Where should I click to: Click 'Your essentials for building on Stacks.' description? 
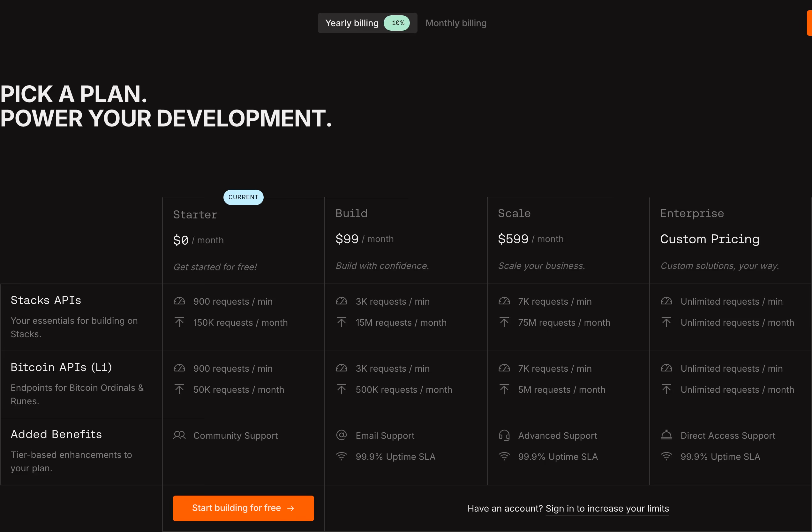click(74, 327)
